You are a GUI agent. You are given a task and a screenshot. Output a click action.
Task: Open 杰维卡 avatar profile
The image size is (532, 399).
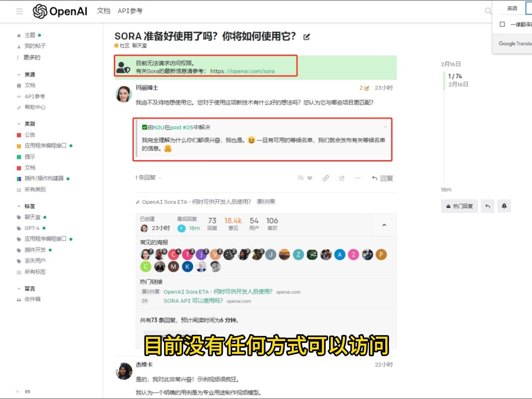coord(124,371)
